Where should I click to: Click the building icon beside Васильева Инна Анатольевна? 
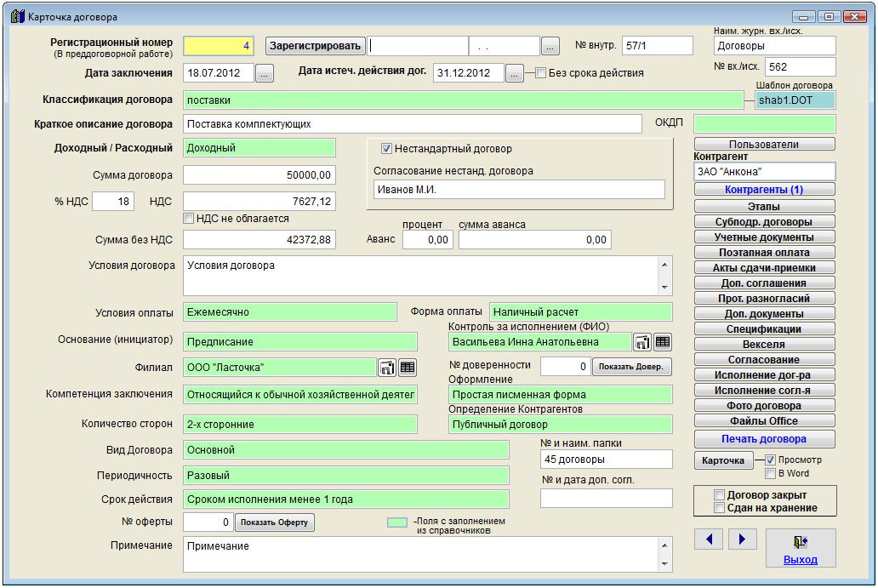[x=642, y=342]
